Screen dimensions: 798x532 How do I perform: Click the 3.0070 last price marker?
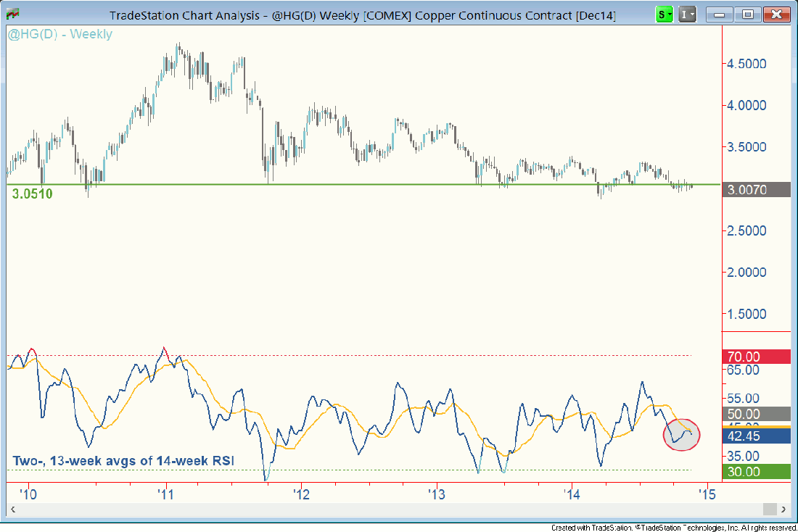click(x=757, y=190)
